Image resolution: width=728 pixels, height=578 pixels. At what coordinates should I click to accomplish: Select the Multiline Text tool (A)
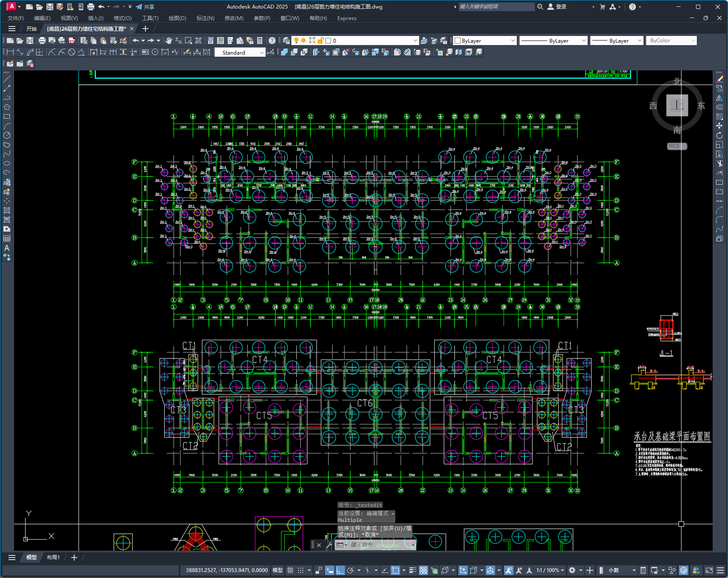[x=7, y=248]
